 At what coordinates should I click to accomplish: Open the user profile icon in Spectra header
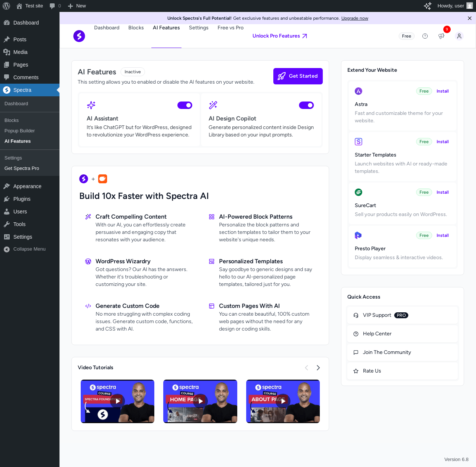(459, 36)
